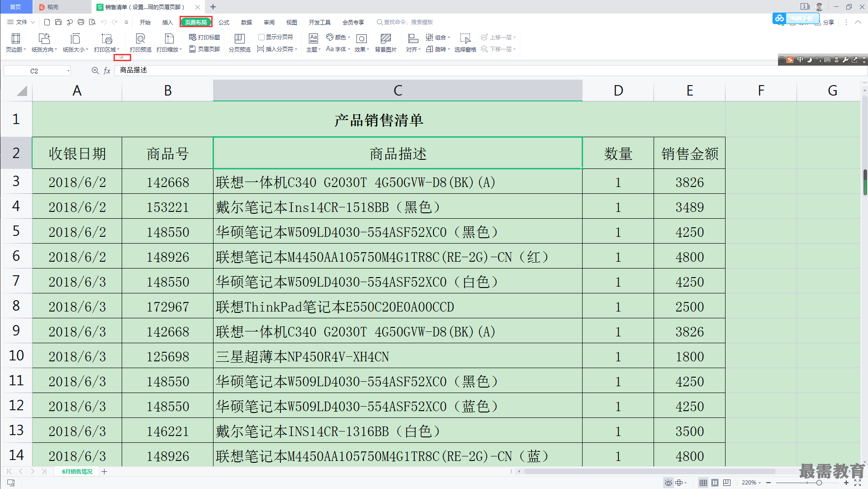This screenshot has height=489, width=868.
Task: Collapse the ribbon with the top-right chevron
Action: (858, 22)
